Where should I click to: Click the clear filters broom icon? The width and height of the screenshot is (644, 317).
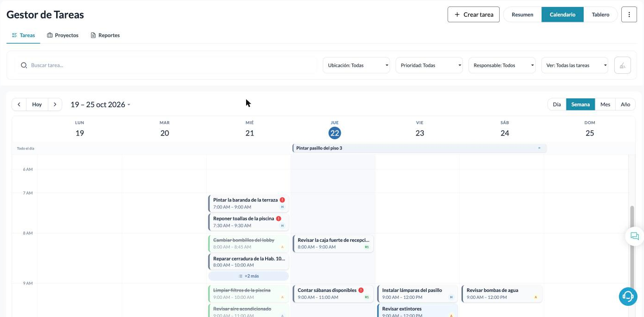coord(623,65)
